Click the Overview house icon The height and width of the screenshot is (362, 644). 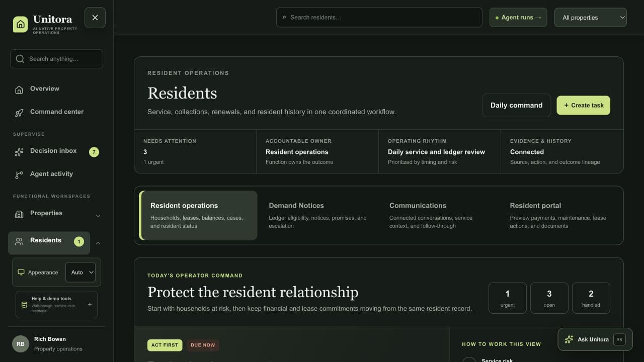pos(19,89)
